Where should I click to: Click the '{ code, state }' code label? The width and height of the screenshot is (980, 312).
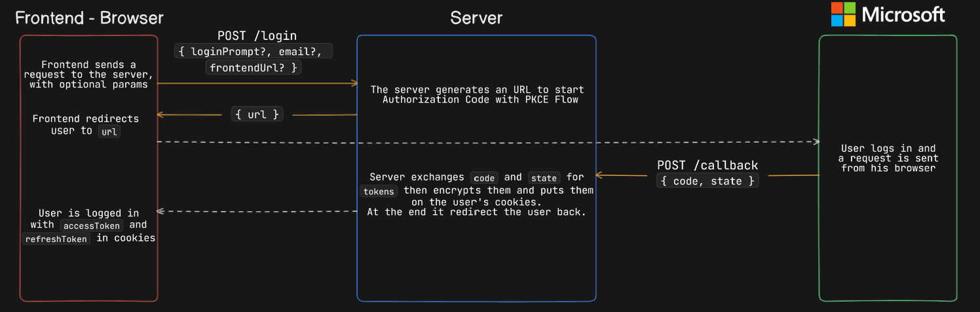coord(707,181)
